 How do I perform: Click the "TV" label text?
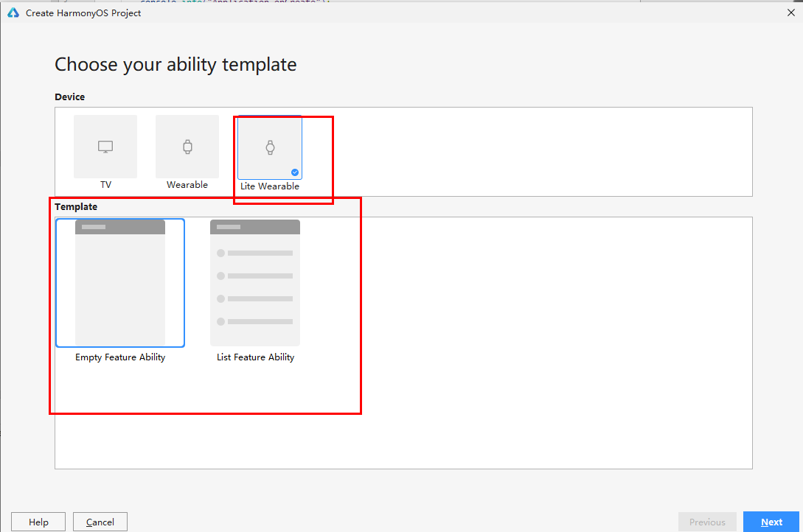pos(106,185)
